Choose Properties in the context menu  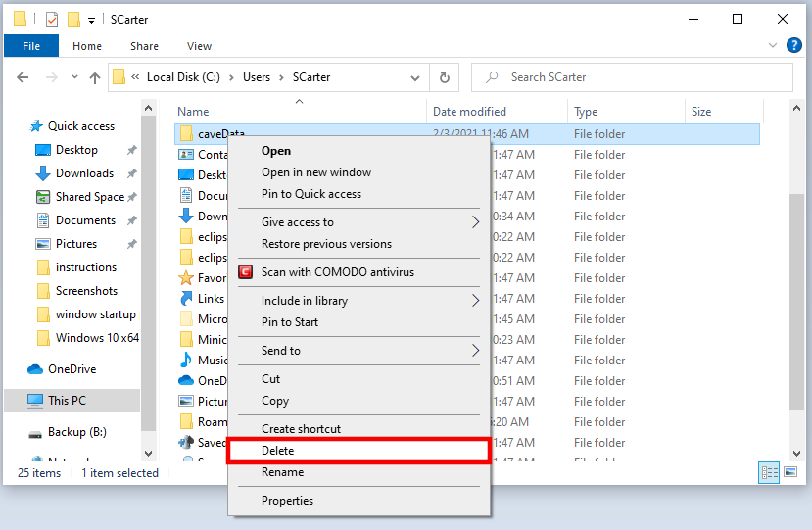coord(358,501)
